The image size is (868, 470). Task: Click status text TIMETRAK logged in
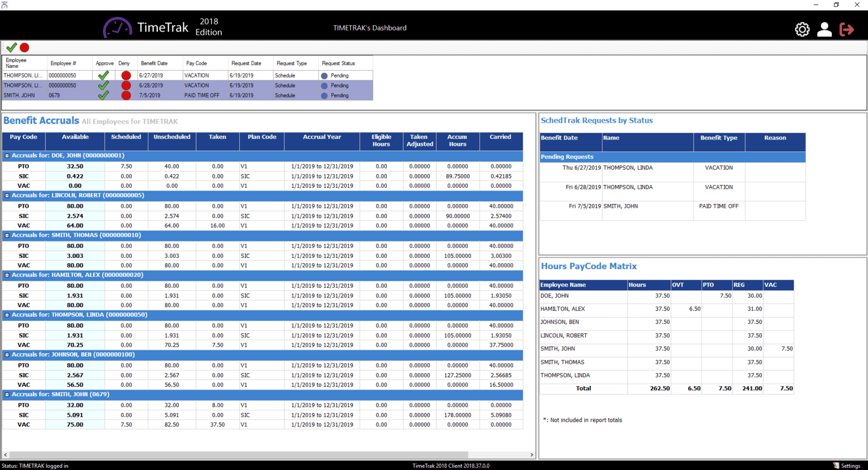pyautogui.click(x=35, y=466)
